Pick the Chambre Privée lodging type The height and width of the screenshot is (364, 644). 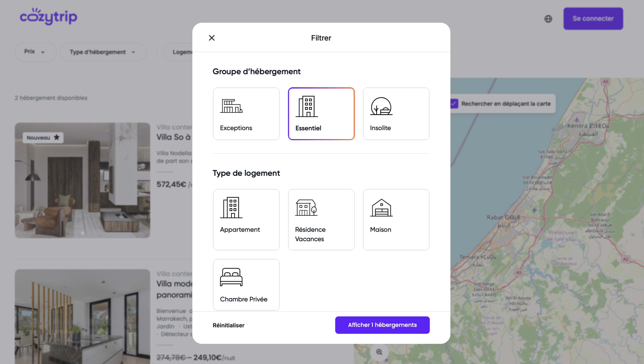[x=246, y=284]
